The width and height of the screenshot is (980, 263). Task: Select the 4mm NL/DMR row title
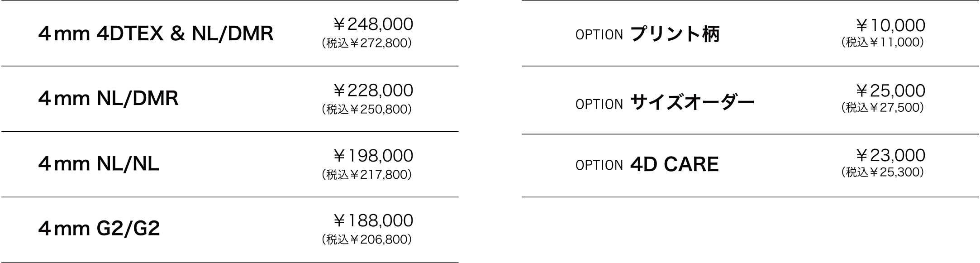pos(109,99)
